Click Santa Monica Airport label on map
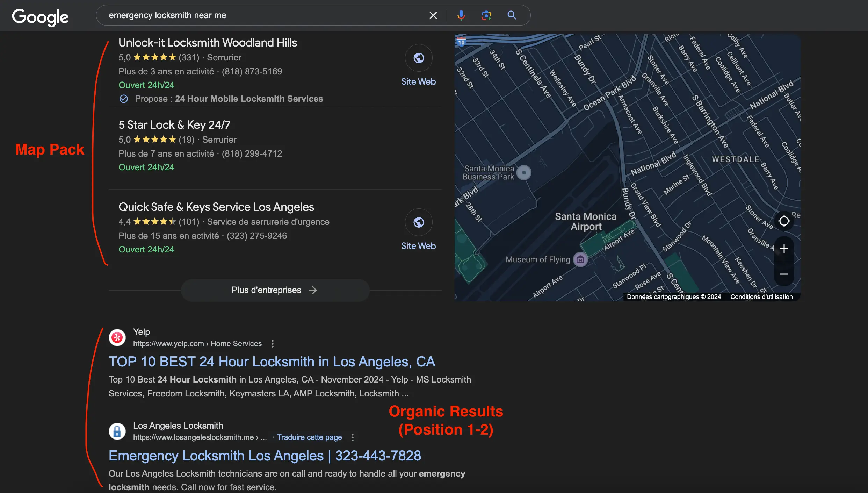 point(586,222)
